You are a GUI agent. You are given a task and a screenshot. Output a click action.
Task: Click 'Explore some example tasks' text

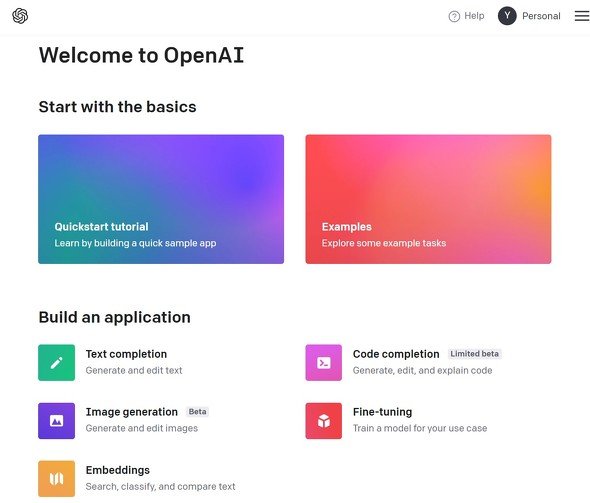[x=384, y=243]
